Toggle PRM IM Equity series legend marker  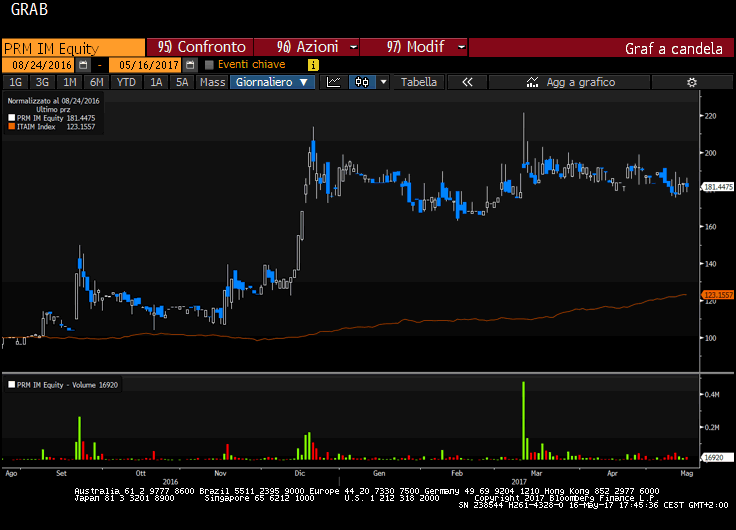[10, 118]
